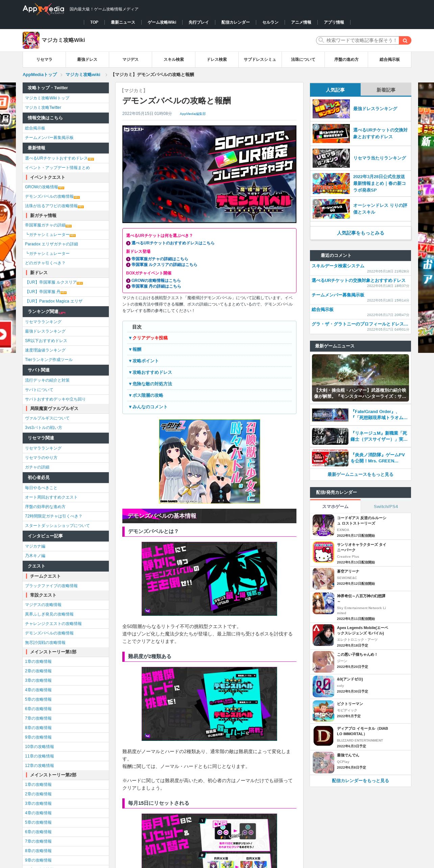The width and height of the screenshot is (434, 868).
Task: Click the デタリキZ advertisement banner
Action: [x=210, y=461]
